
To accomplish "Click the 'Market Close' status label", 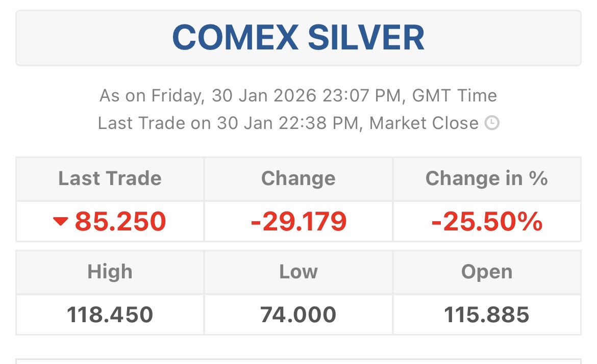I will tap(424, 123).
